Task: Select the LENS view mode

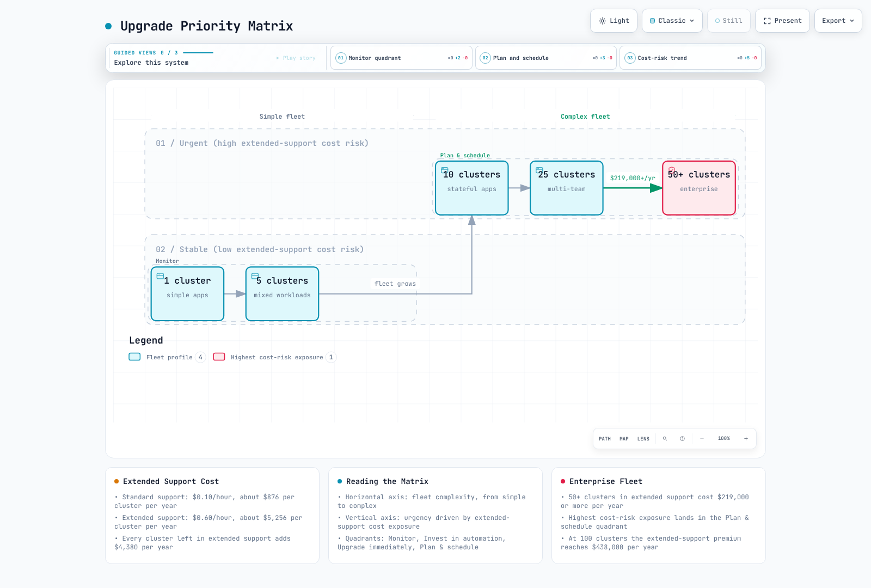Action: pyautogui.click(x=643, y=439)
